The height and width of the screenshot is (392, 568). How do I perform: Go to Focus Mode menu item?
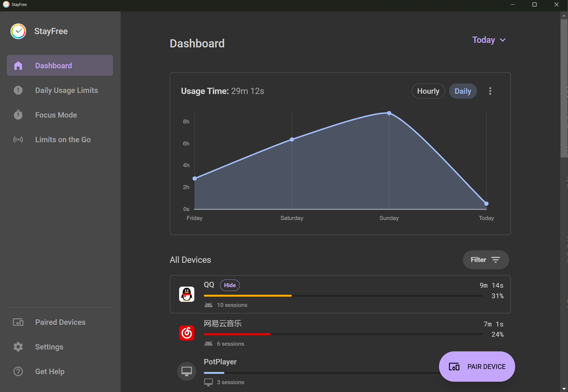click(x=56, y=115)
